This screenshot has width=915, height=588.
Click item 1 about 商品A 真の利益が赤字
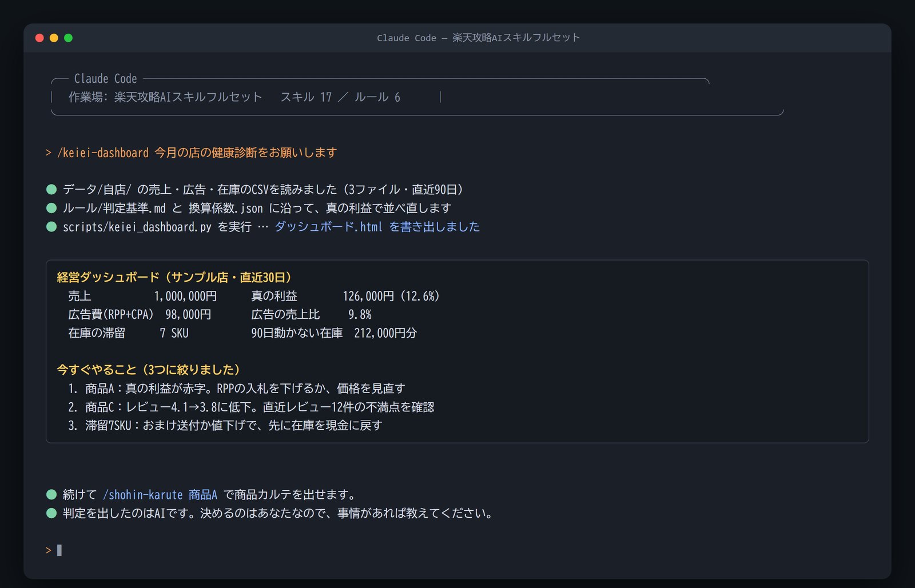click(237, 389)
